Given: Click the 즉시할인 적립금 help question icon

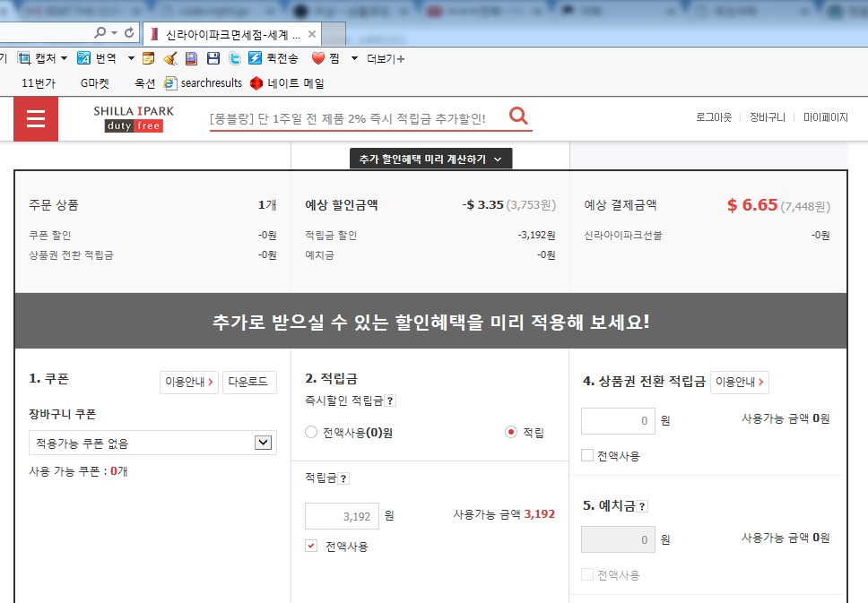Looking at the screenshot, I should click(x=390, y=401).
